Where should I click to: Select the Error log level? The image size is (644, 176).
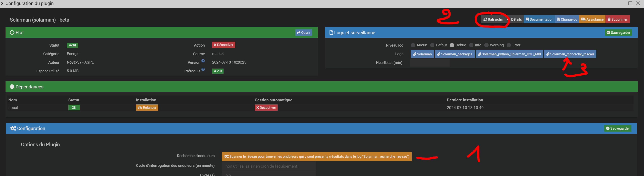click(509, 45)
